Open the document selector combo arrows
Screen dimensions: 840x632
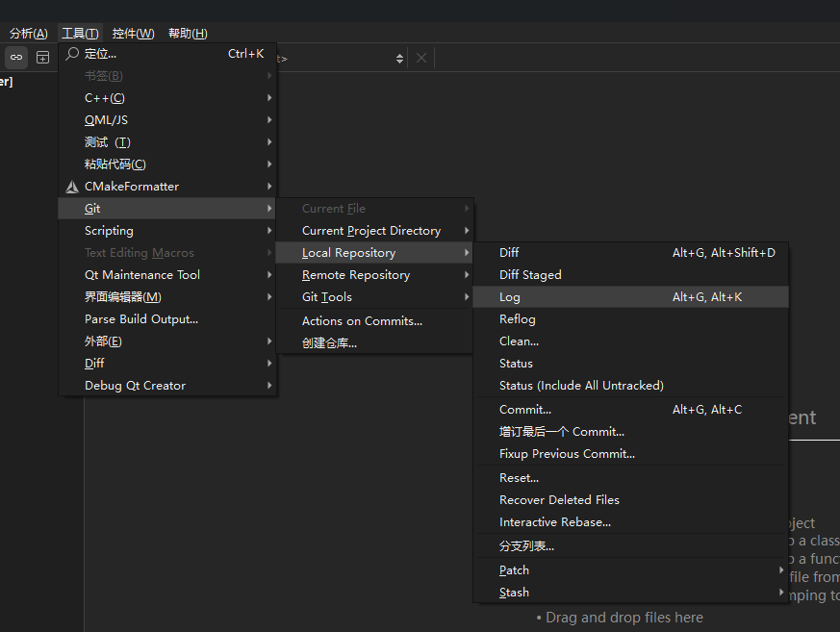399,59
